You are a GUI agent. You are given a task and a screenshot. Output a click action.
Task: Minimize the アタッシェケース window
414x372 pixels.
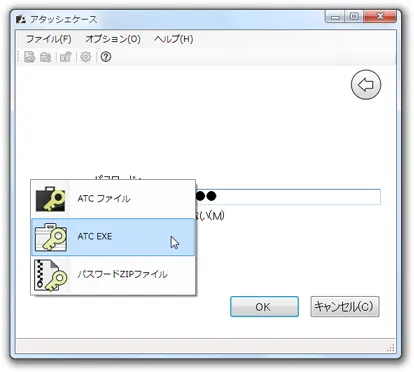(335, 16)
